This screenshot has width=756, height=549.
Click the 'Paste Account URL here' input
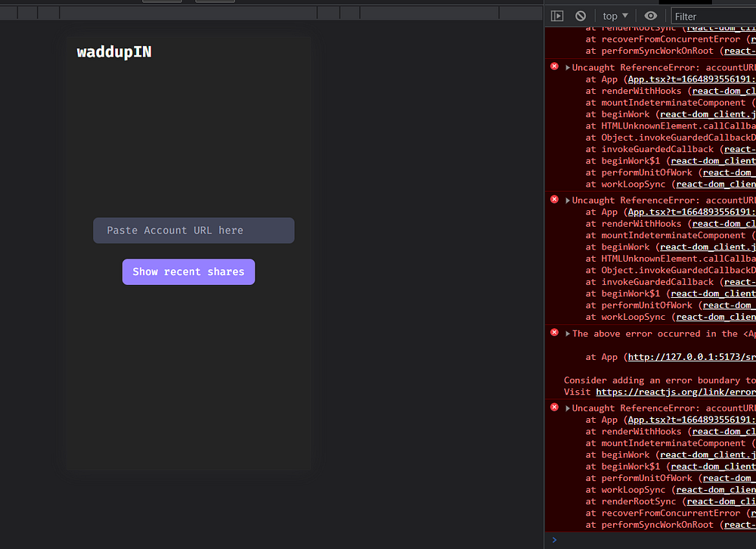click(194, 231)
